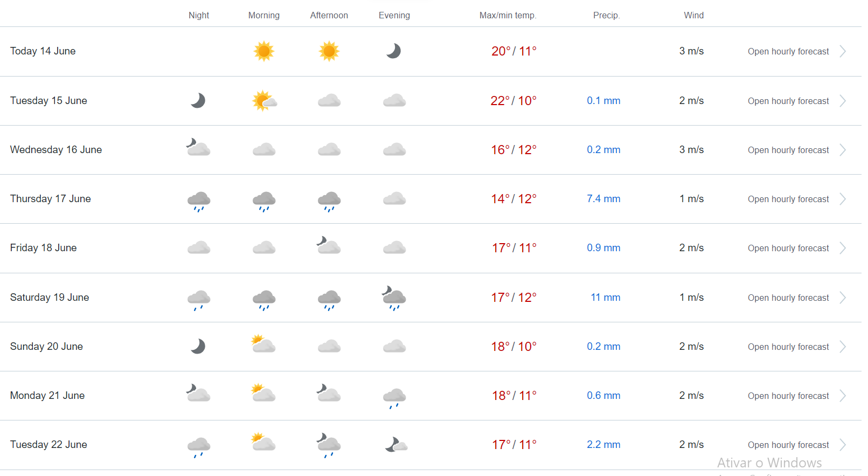
Task: Click the Evening column header
Action: pyautogui.click(x=394, y=15)
